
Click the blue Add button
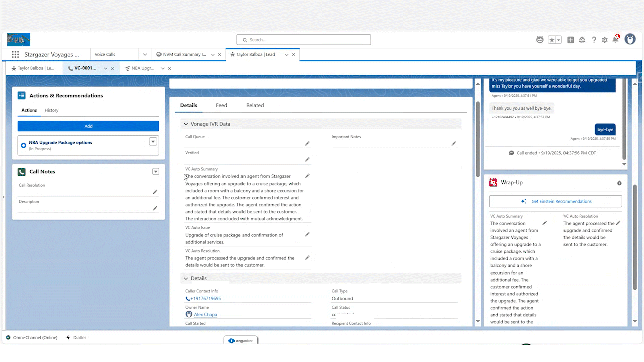point(88,126)
